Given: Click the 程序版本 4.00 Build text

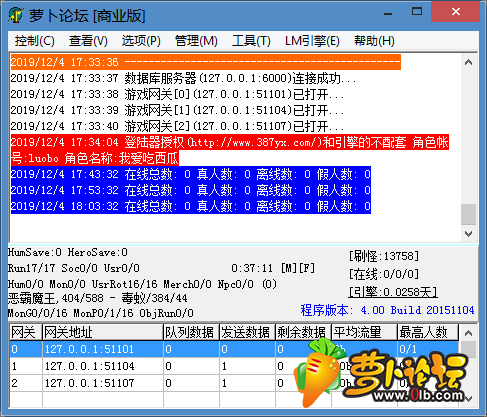Looking at the screenshot, I should coord(387,310).
